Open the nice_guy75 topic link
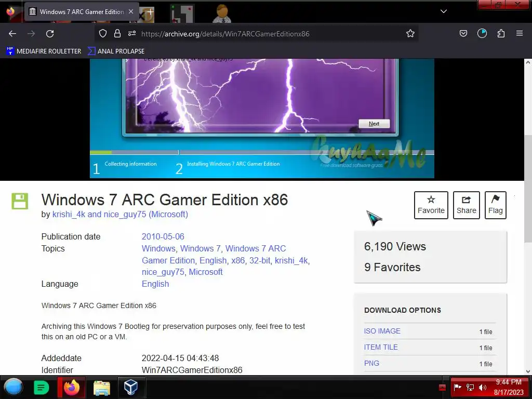The width and height of the screenshot is (532, 399). coord(163,272)
